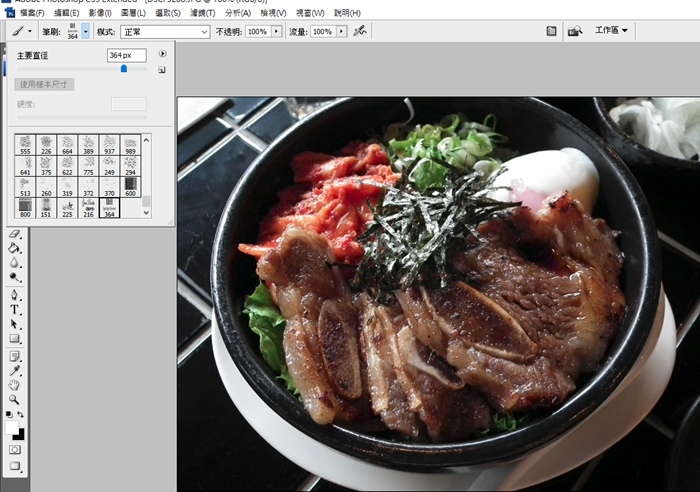The width and height of the screenshot is (700, 492).
Task: Open the brush picker flyout menu arrow
Action: click(162, 54)
